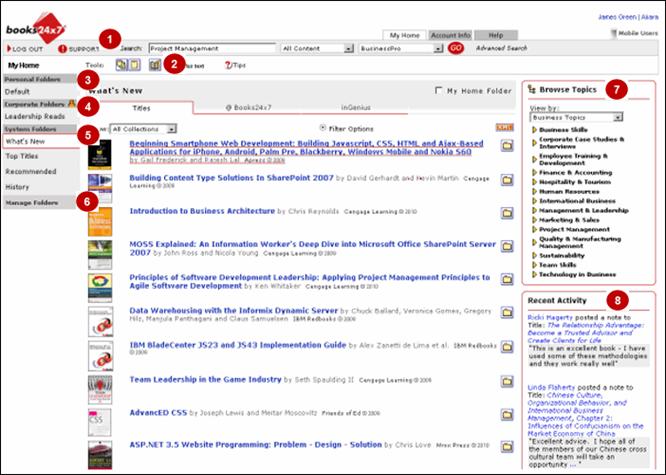Open the All Collections dropdown
666x475 pixels.
point(144,128)
